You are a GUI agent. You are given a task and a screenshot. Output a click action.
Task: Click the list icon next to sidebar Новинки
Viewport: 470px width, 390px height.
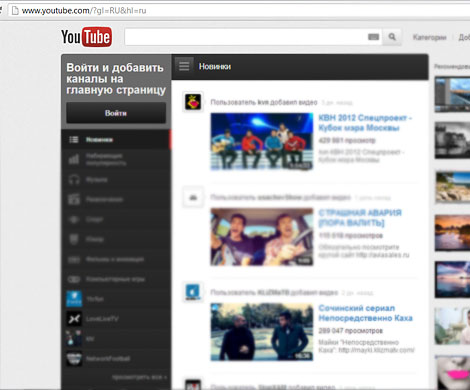pos(74,139)
